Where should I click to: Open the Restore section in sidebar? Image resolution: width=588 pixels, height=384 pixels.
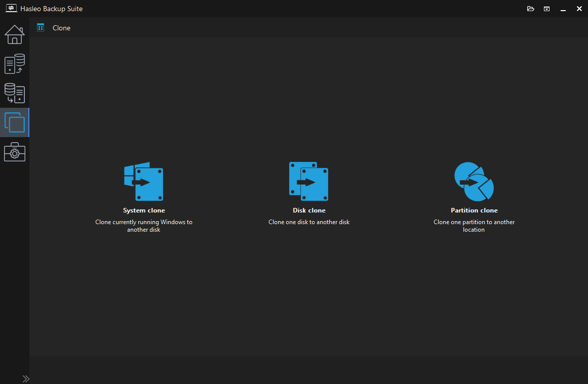point(15,93)
